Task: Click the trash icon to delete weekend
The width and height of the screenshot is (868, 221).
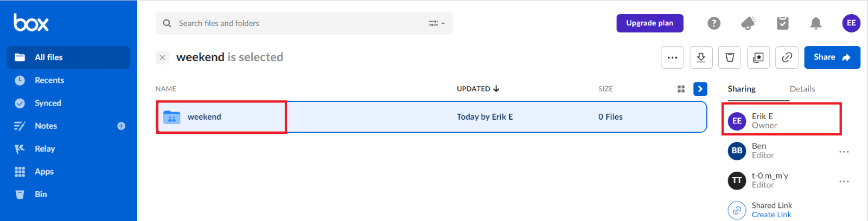Action: (x=730, y=57)
